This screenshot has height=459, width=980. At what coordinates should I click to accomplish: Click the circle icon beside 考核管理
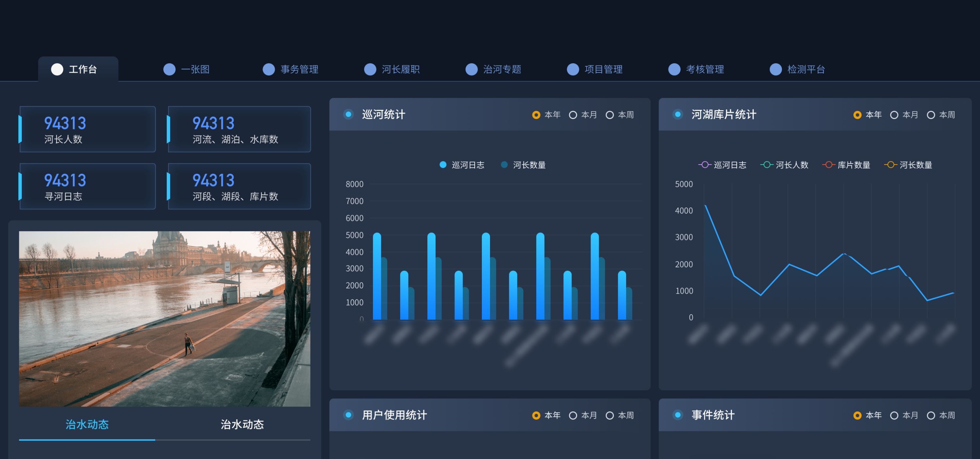pyautogui.click(x=674, y=69)
